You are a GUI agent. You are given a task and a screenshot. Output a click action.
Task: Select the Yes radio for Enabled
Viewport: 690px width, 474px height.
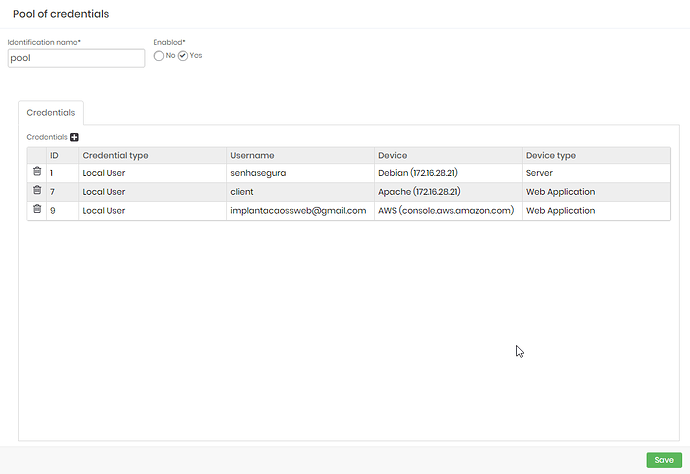pyautogui.click(x=183, y=56)
